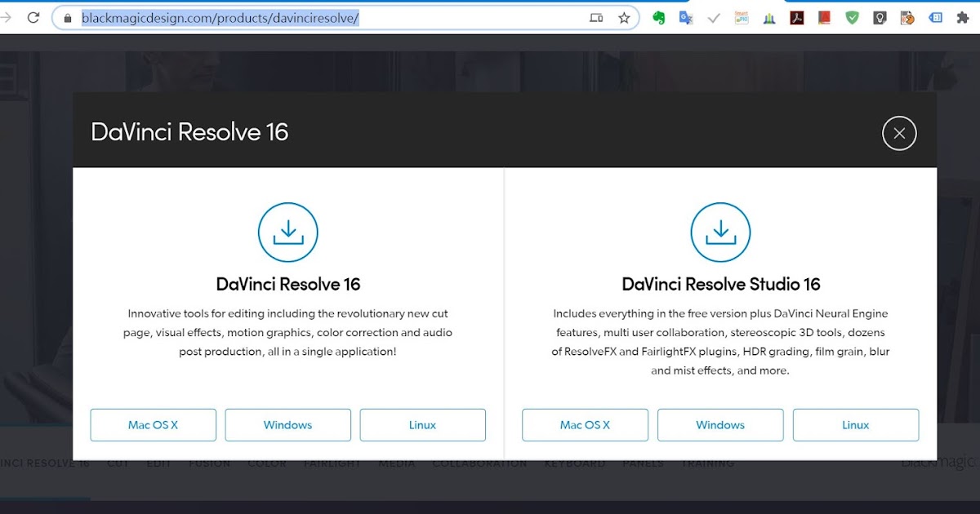Screen dimensions: 980x514
Task: Open the EDIT tab in page navigation
Action: (159, 463)
